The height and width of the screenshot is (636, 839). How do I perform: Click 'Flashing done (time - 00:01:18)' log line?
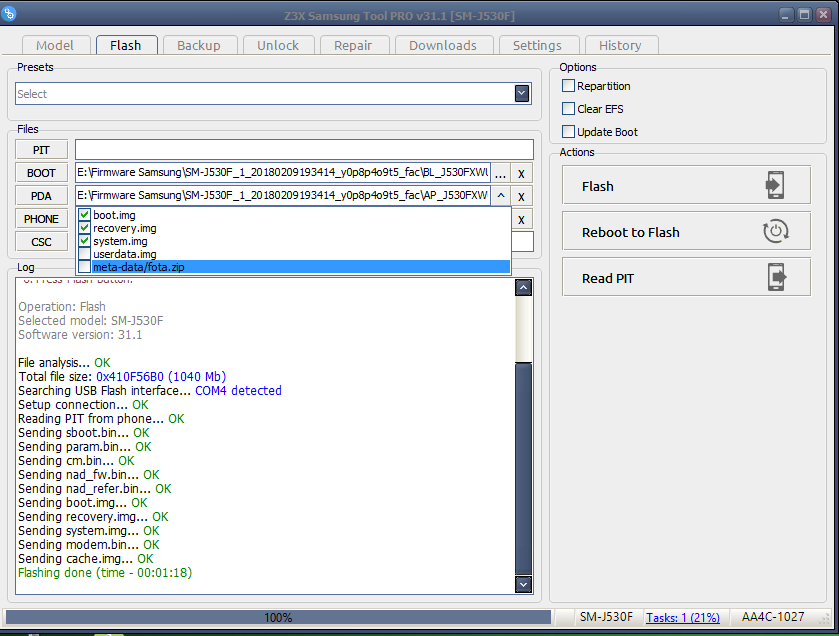click(105, 572)
